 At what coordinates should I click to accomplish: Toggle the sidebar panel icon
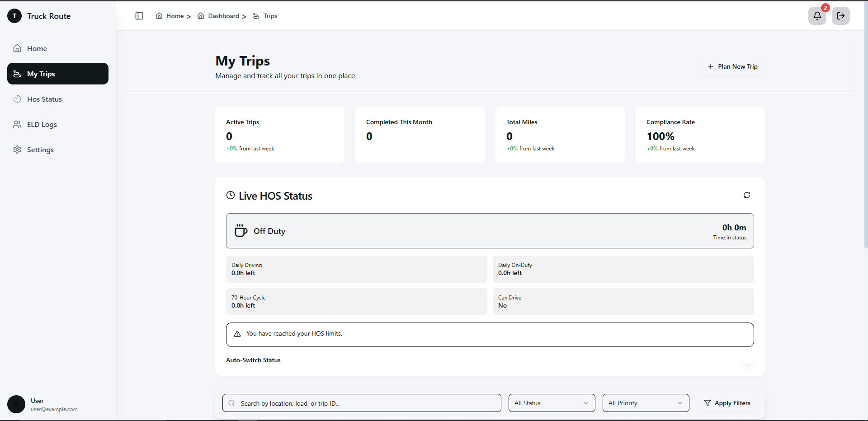click(139, 16)
